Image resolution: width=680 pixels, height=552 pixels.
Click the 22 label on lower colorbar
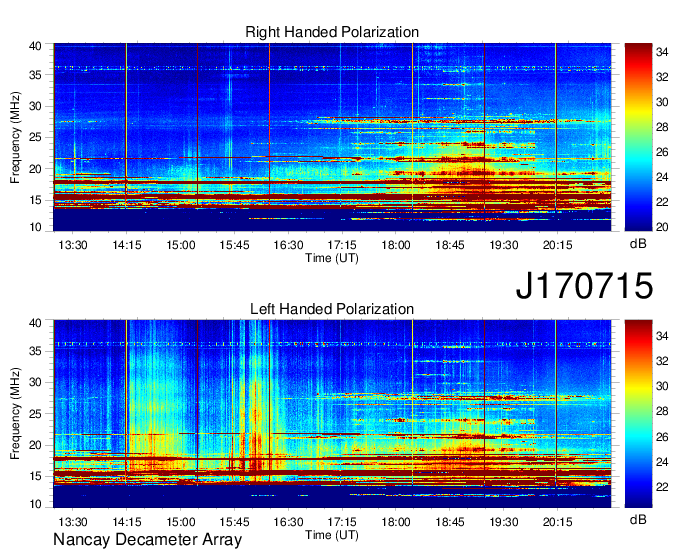click(662, 487)
